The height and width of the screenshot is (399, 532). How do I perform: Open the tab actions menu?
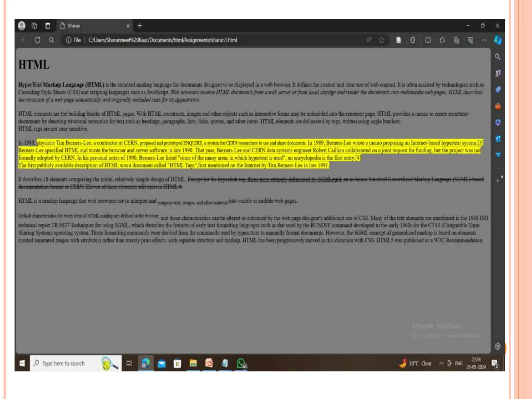[48, 26]
